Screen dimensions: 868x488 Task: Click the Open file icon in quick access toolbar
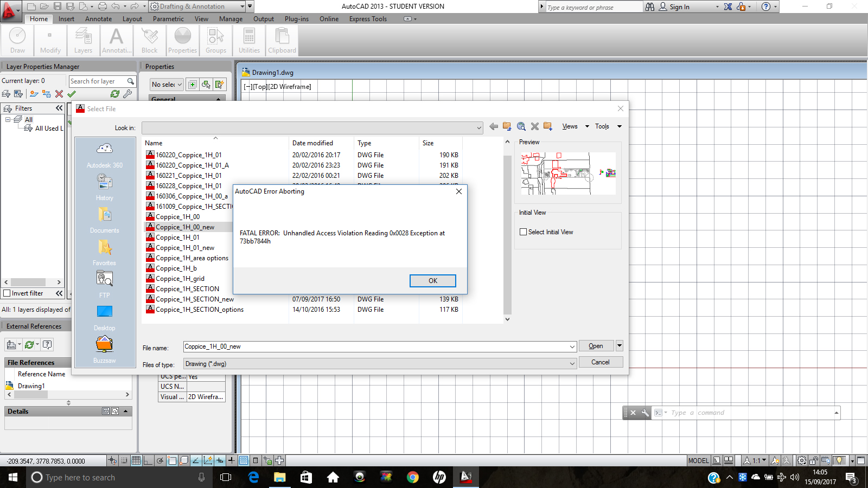tap(44, 7)
